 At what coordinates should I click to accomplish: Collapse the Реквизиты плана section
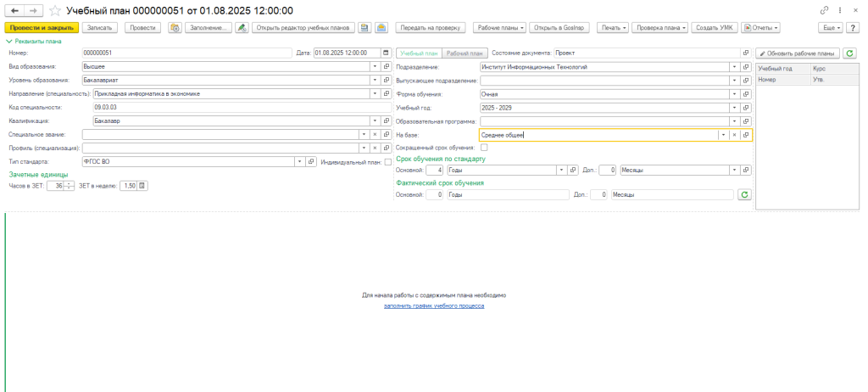[x=10, y=40]
